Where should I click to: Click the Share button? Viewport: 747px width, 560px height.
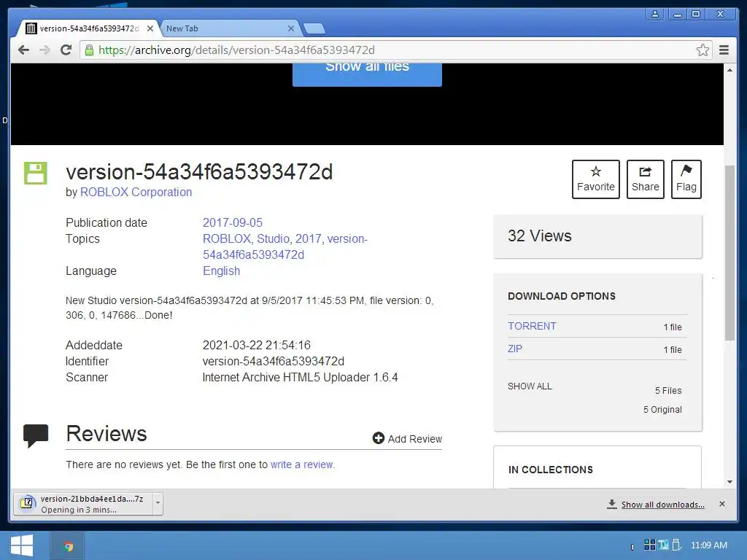pyautogui.click(x=645, y=179)
